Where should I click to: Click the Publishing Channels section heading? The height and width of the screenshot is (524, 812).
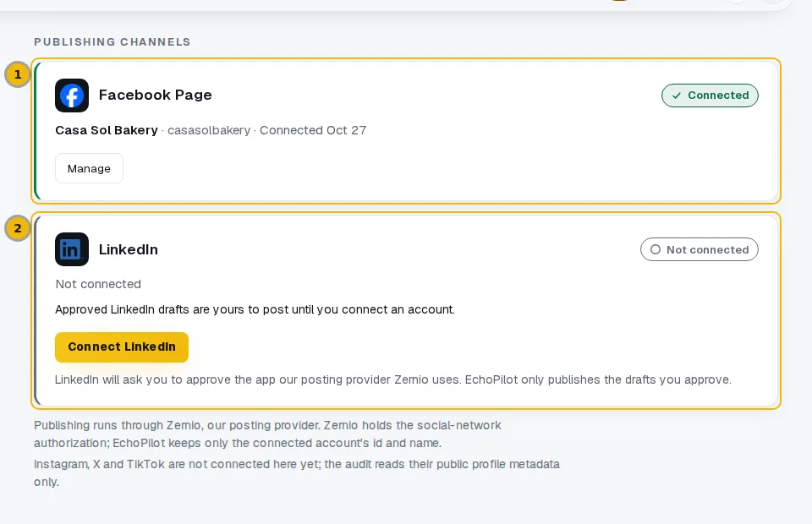tap(112, 42)
